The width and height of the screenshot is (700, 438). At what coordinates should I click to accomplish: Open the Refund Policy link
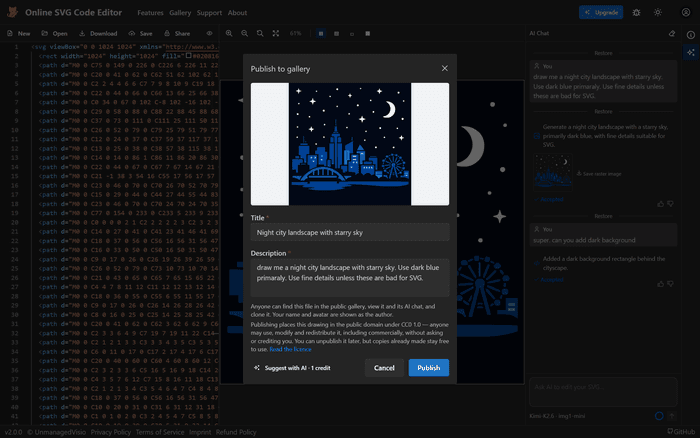(236, 432)
